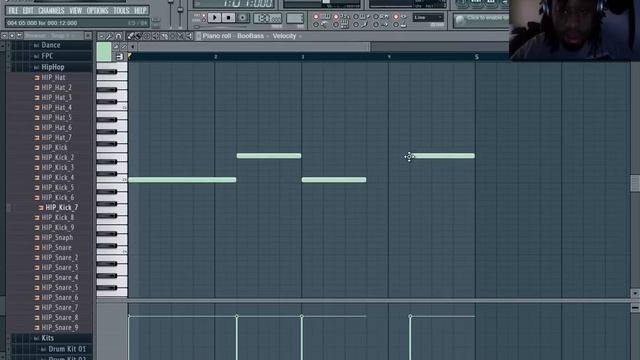Open the browser options arrow menu

[4, 36]
